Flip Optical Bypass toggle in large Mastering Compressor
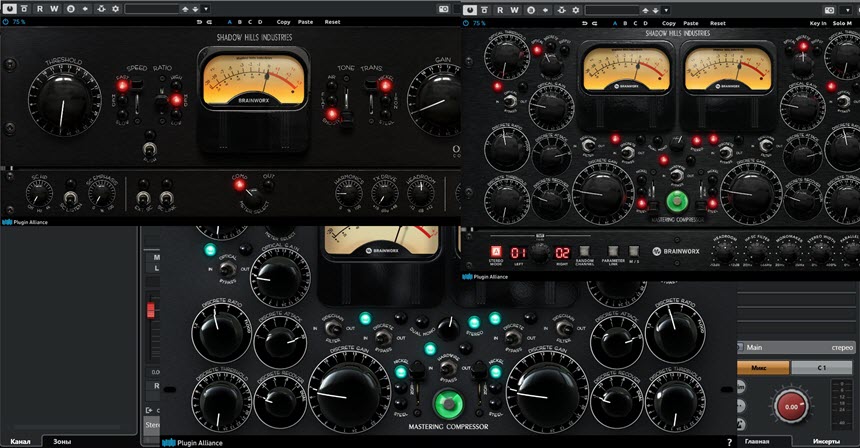The height and width of the screenshot is (448, 860). point(228,269)
